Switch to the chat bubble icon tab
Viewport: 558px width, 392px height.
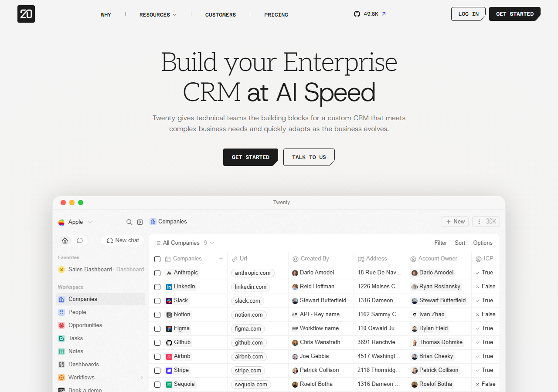point(80,240)
